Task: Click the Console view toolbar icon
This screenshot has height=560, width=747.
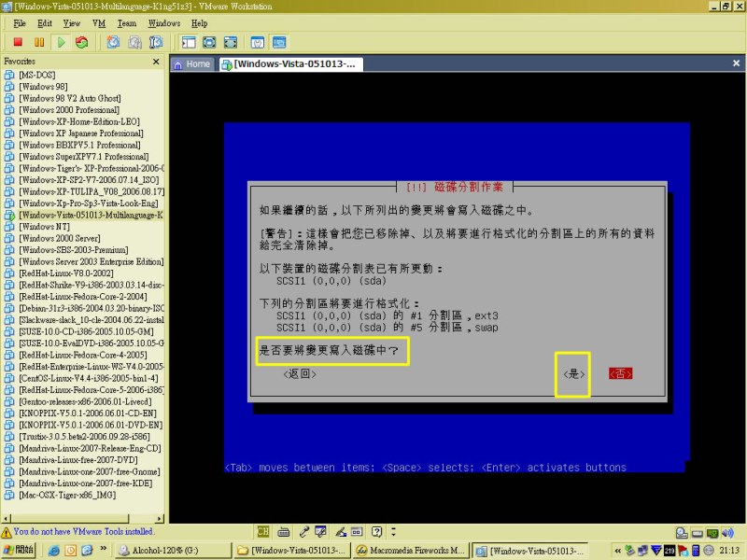Action: click(x=279, y=42)
